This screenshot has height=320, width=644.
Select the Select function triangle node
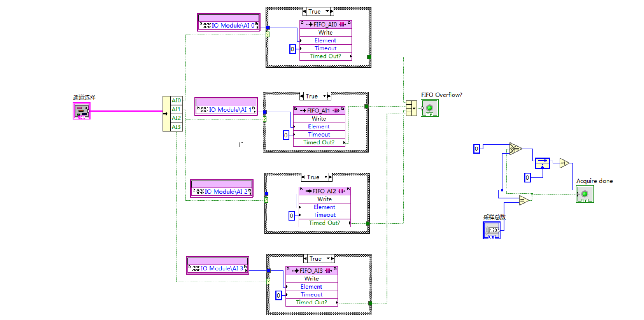pyautogui.click(x=515, y=149)
